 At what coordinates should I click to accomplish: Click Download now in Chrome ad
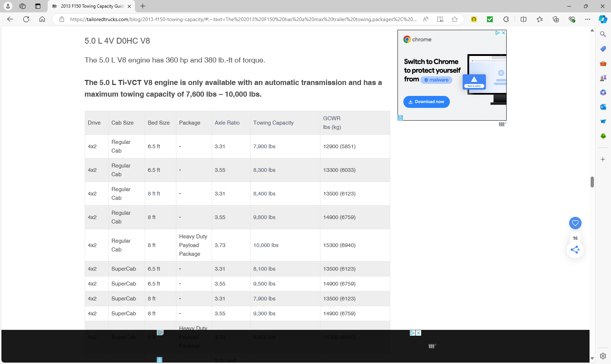coord(426,102)
